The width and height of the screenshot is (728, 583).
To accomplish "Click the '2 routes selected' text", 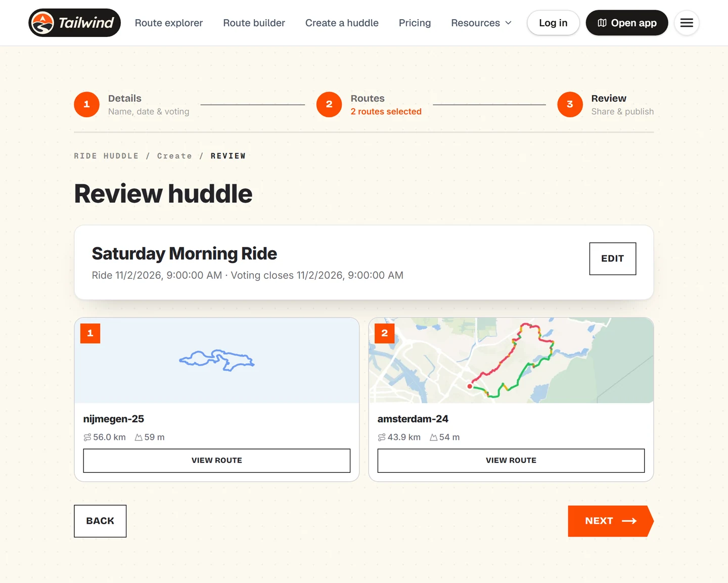I will (386, 112).
